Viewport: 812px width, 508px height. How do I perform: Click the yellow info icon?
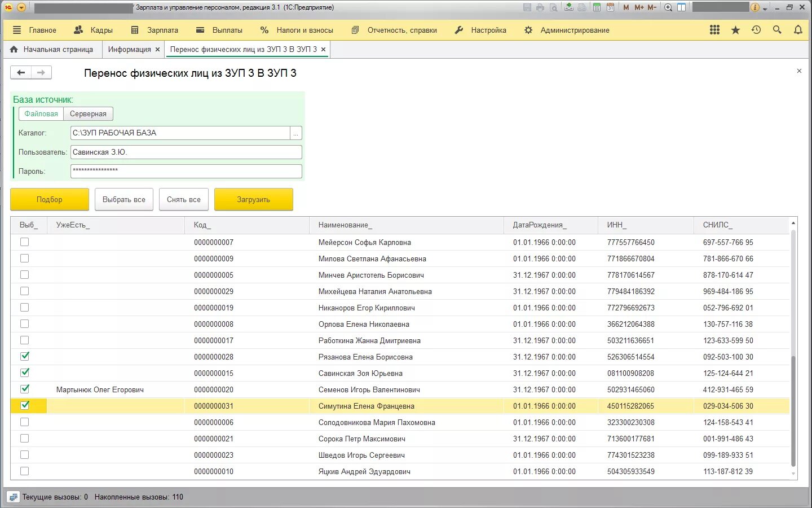point(755,7)
